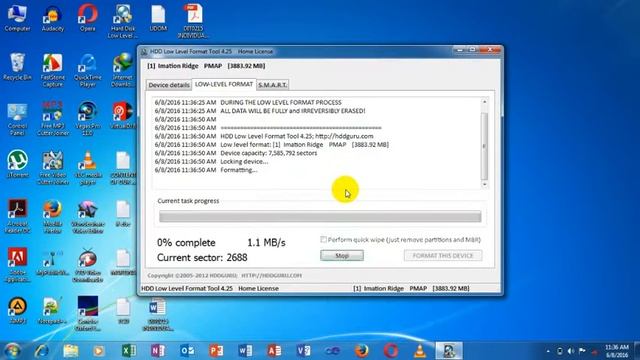Click the HDD Low Level Format taskbar button

click(449, 351)
